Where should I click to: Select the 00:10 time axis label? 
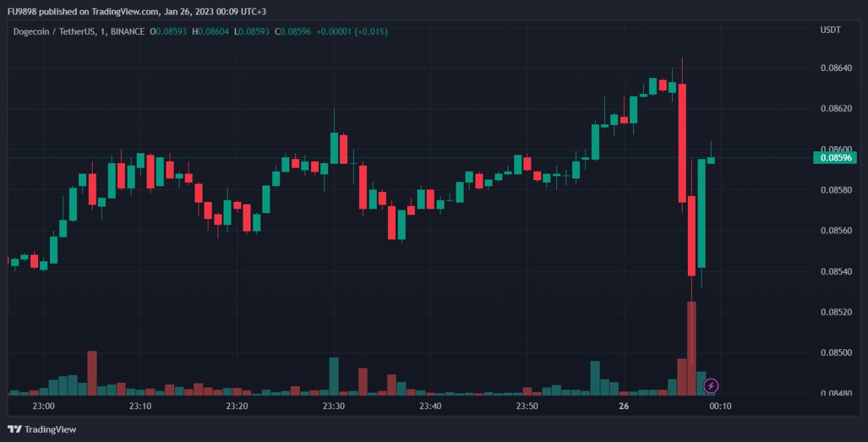[720, 406]
